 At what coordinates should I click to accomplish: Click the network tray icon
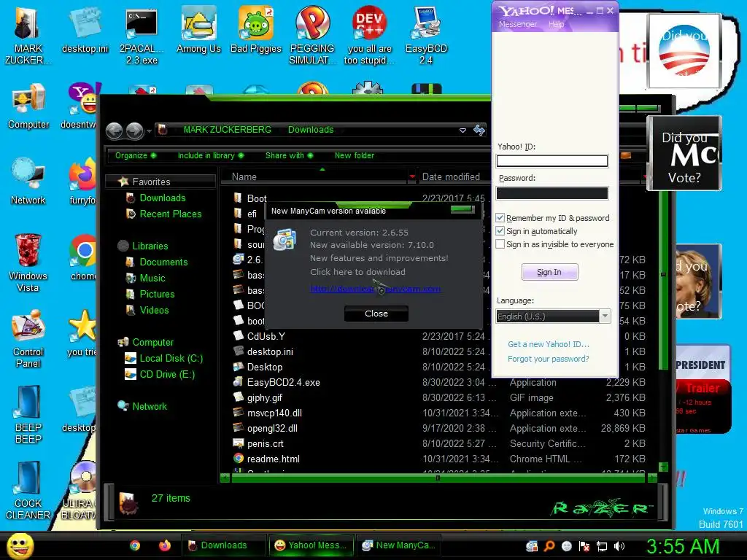click(x=602, y=546)
